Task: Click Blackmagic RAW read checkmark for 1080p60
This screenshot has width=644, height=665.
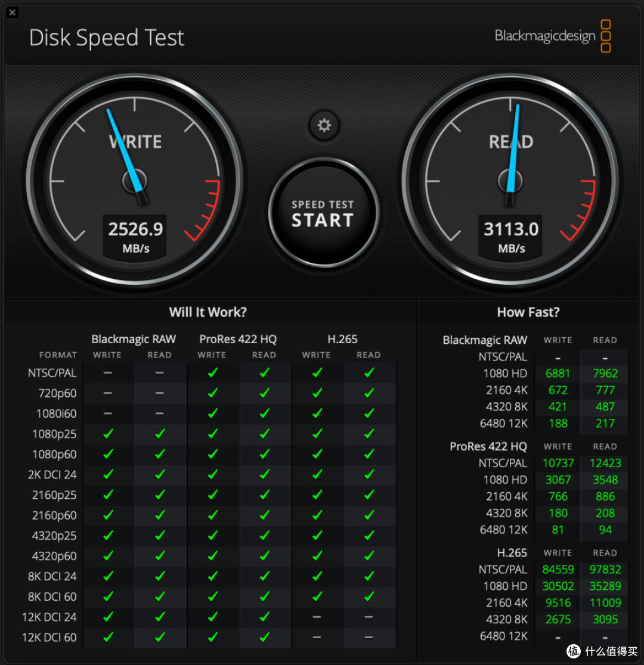Action: pyautogui.click(x=160, y=454)
